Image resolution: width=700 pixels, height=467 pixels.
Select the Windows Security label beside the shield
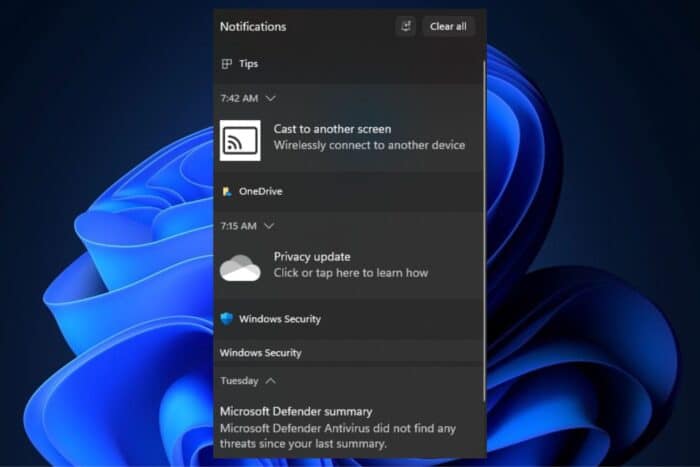280,319
